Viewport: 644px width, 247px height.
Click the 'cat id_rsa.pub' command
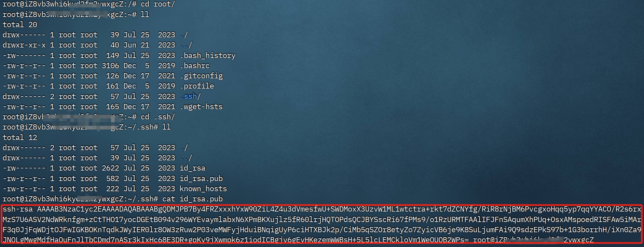click(193, 199)
